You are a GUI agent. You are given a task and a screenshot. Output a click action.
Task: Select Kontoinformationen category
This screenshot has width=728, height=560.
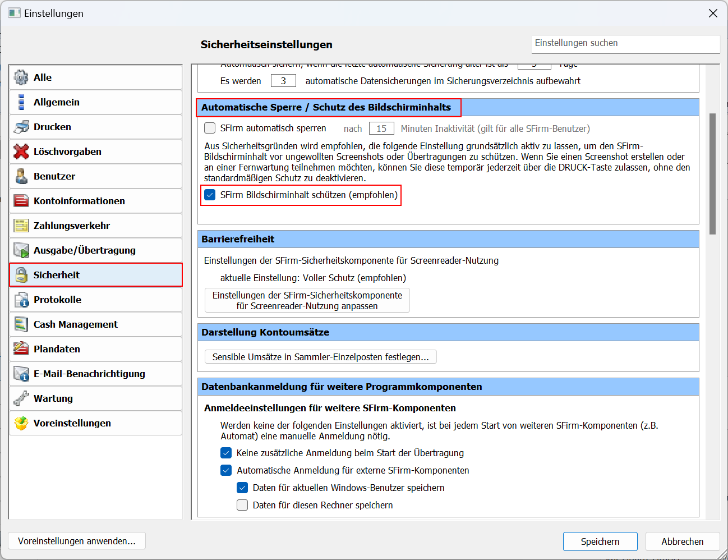pyautogui.click(x=96, y=201)
